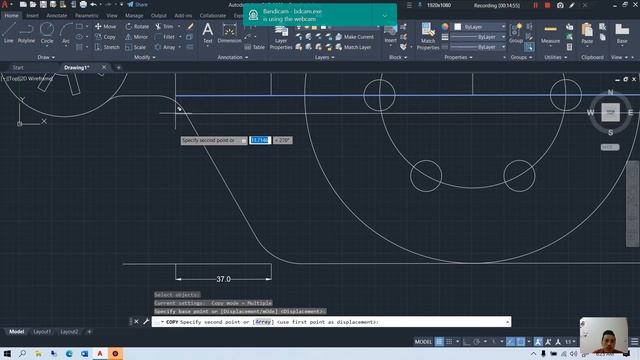The width and height of the screenshot is (640, 360).
Task: Click the Fillet tool
Action: (x=165, y=37)
